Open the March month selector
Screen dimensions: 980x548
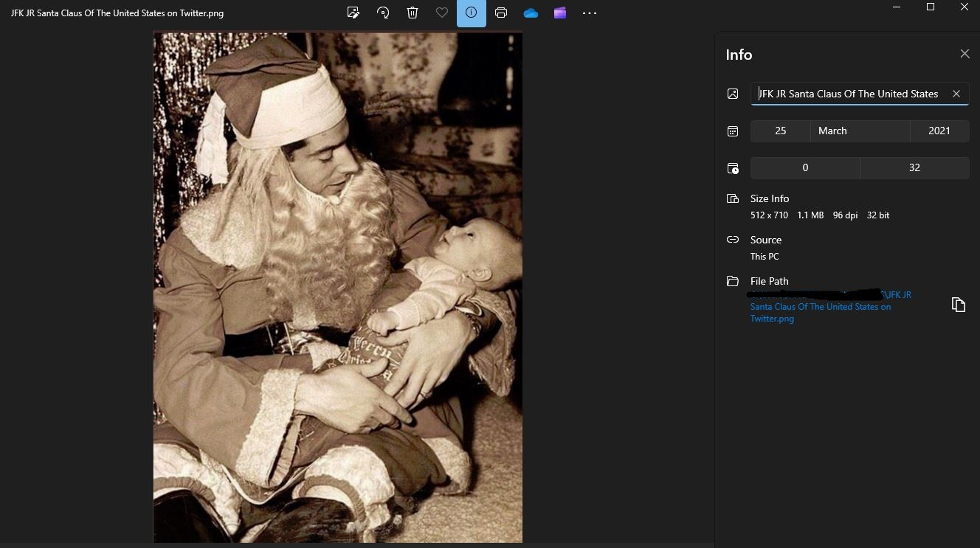coord(860,131)
